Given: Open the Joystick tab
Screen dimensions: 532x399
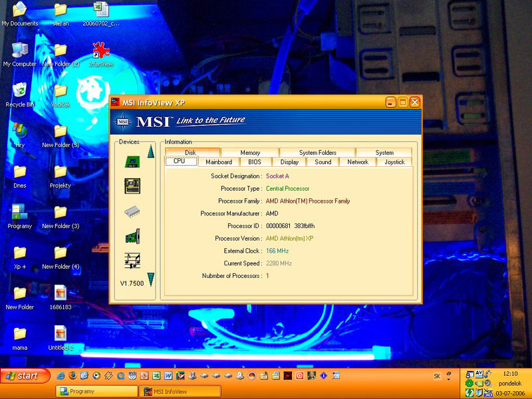Looking at the screenshot, I should click(x=394, y=162).
